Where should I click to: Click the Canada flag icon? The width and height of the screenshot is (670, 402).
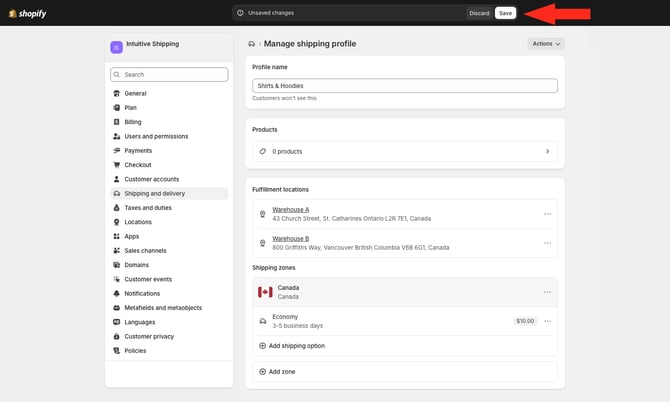[265, 292]
